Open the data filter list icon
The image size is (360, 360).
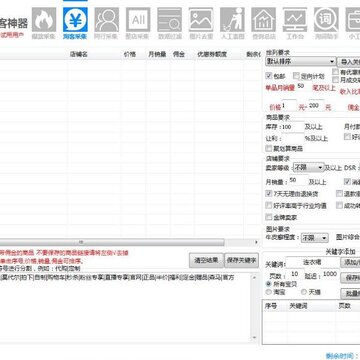pos(169,20)
